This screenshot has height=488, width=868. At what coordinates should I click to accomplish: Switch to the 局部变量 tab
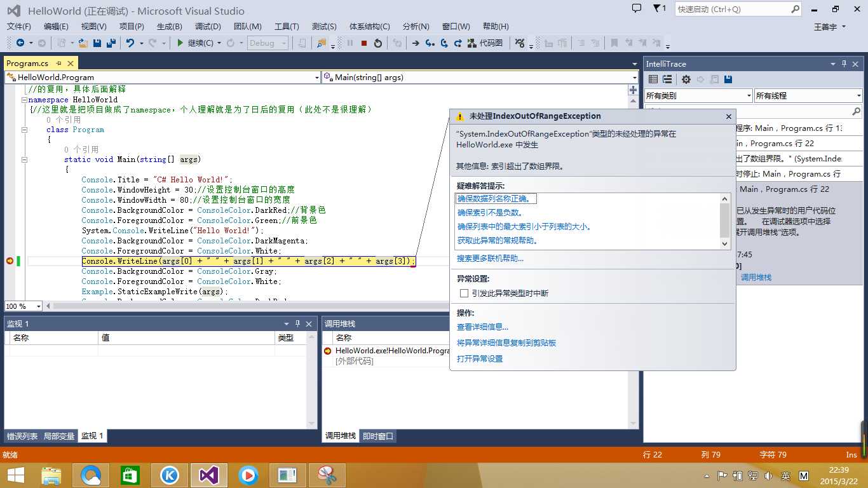[59, 436]
